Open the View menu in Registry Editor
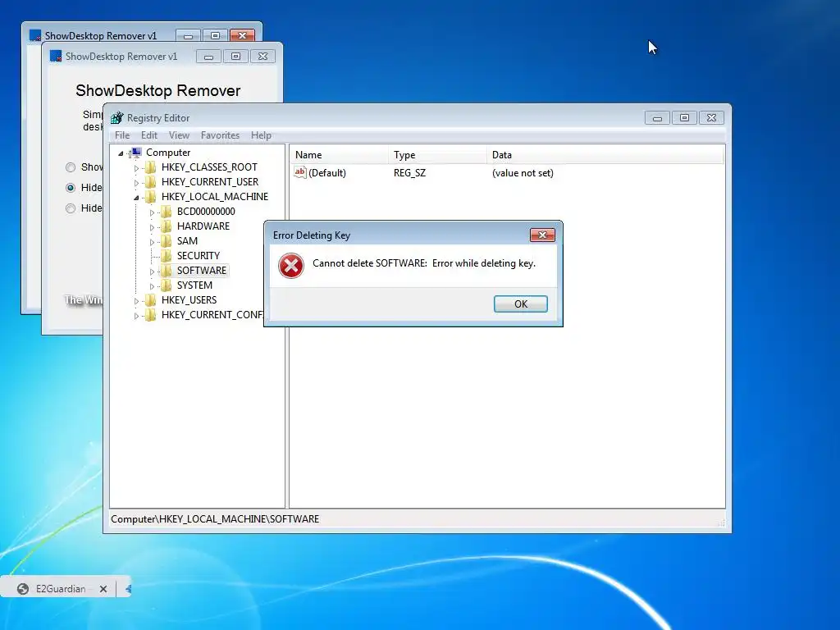Image resolution: width=840 pixels, height=630 pixels. pyautogui.click(x=179, y=135)
